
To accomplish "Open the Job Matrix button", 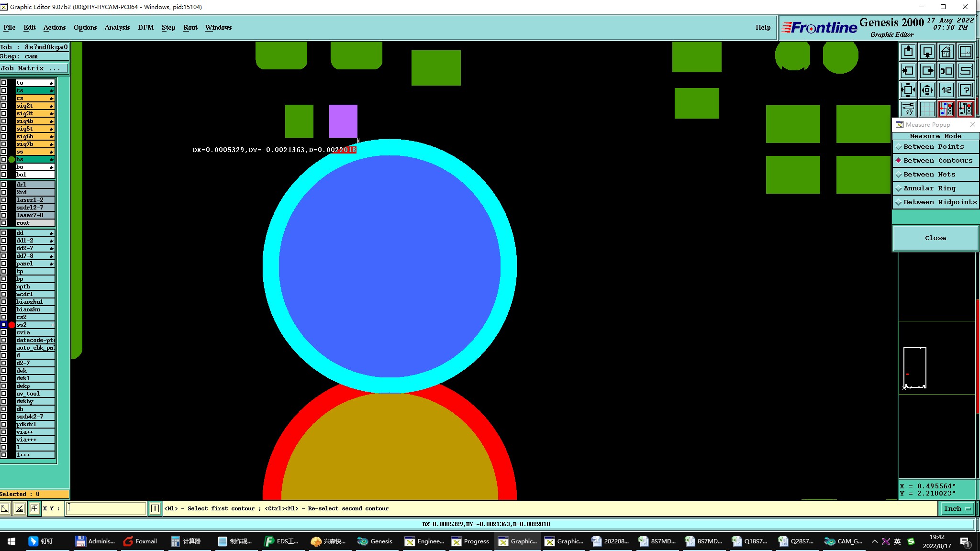I will click(33, 68).
